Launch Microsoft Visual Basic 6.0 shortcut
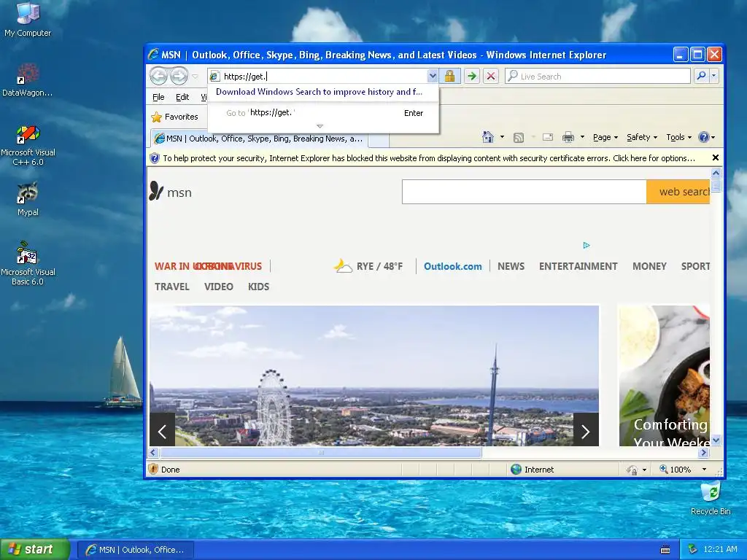The width and height of the screenshot is (747, 560). tap(28, 263)
